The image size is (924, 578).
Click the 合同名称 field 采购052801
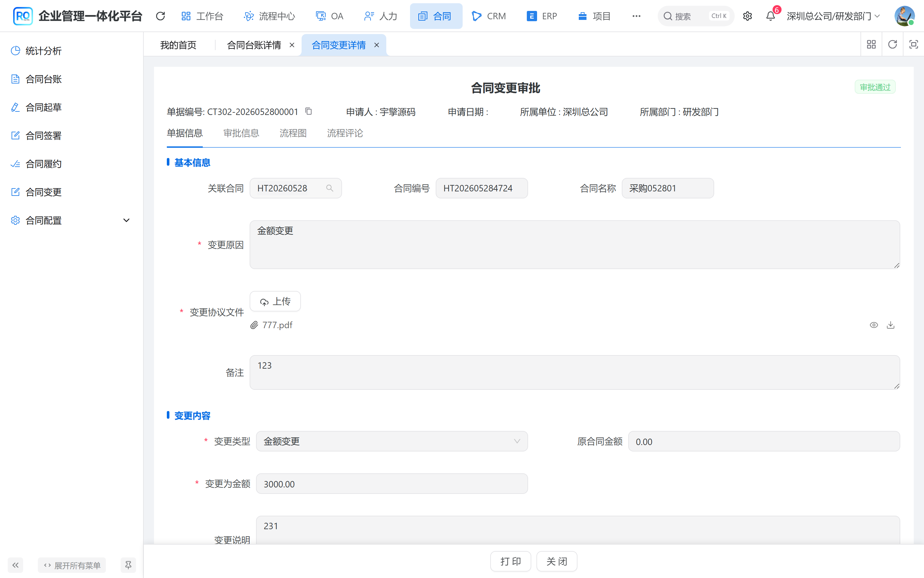668,188
